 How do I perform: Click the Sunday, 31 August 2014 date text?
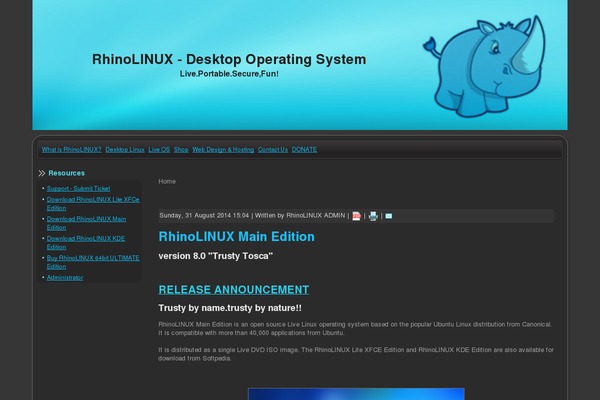pos(204,216)
